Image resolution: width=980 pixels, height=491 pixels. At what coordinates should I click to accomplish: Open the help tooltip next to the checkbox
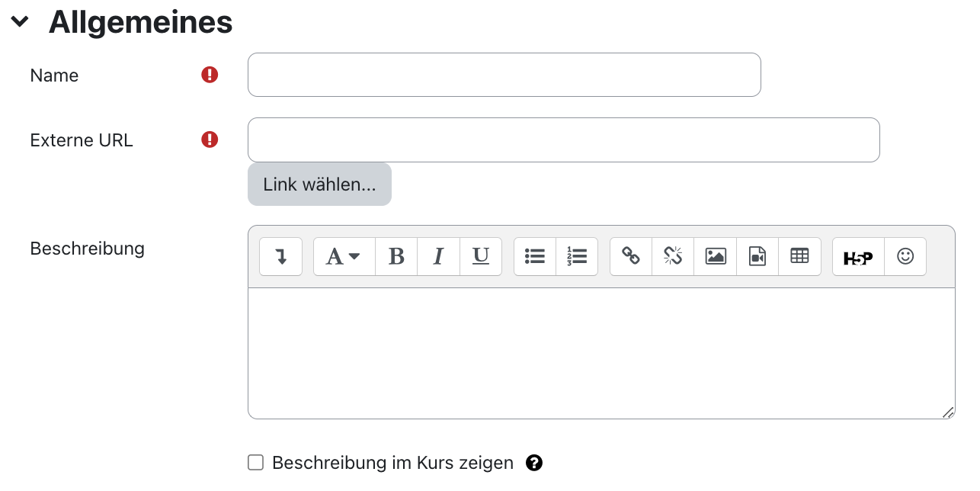tap(534, 463)
